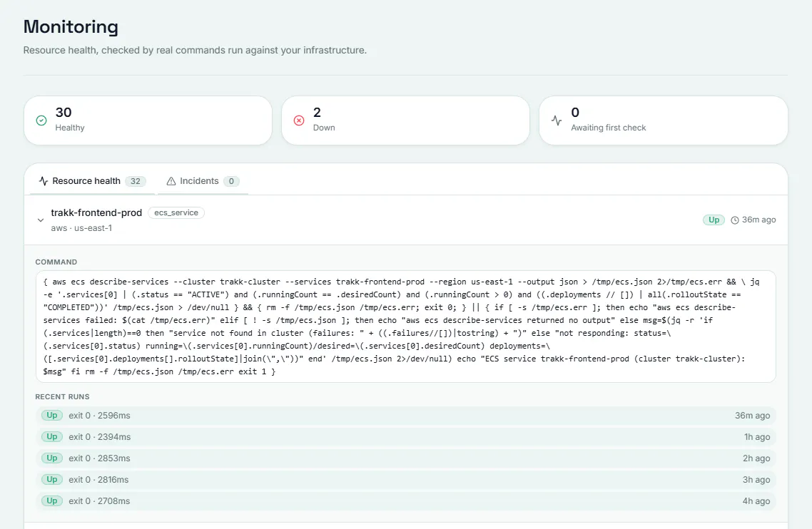
Task: Select the run with exit 0 · 2708ms
Action: [x=405, y=501]
